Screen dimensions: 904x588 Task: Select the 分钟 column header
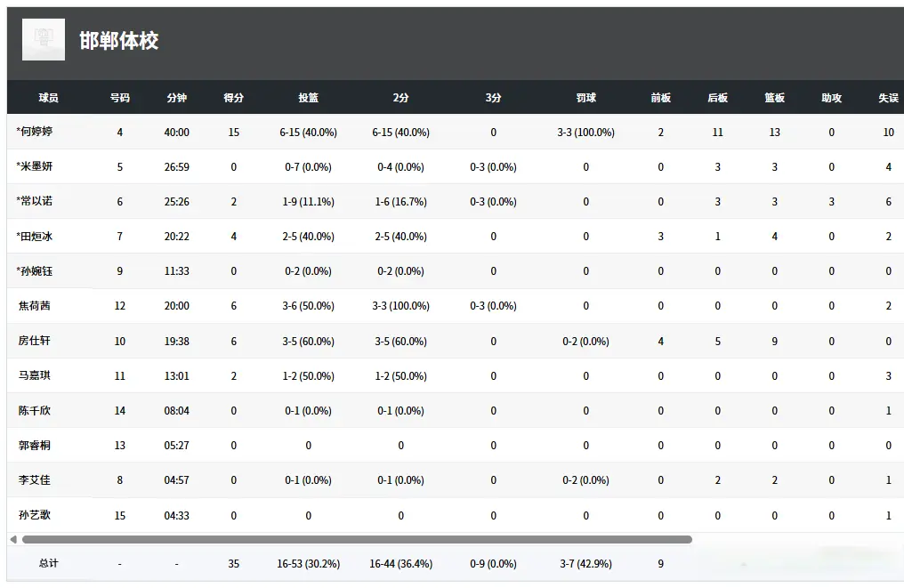coord(177,98)
